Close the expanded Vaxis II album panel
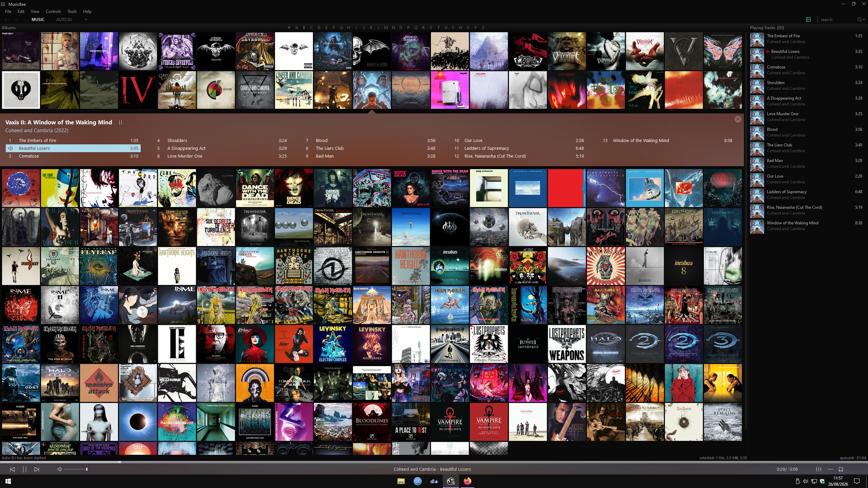Viewport: 868px width, 488px height. (738, 119)
